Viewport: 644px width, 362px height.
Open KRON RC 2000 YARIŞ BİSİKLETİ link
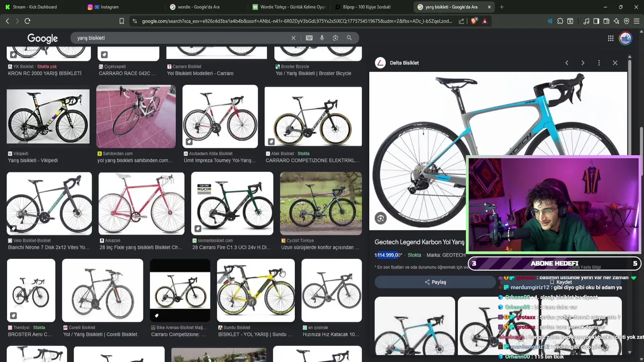45,73
